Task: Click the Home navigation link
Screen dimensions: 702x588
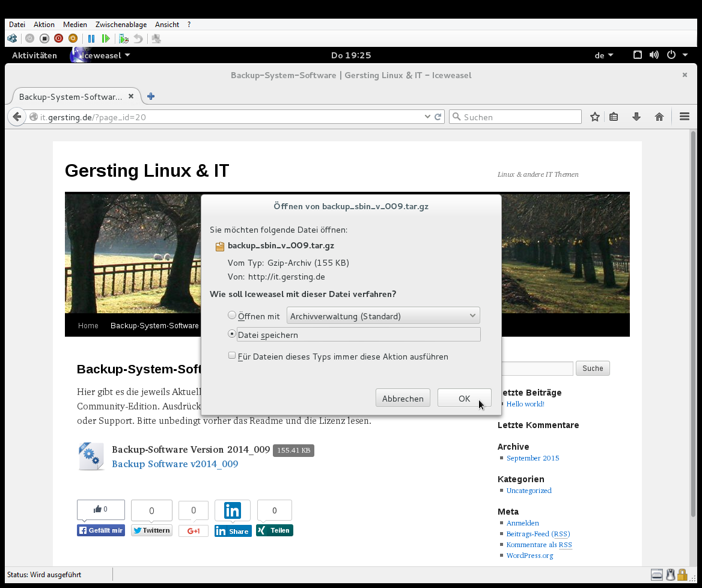Action: [x=88, y=326]
